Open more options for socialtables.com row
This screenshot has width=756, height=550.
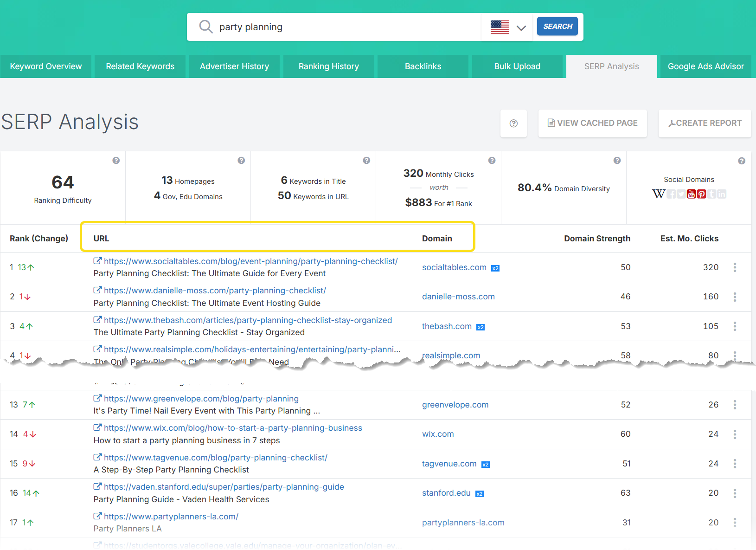tap(735, 267)
